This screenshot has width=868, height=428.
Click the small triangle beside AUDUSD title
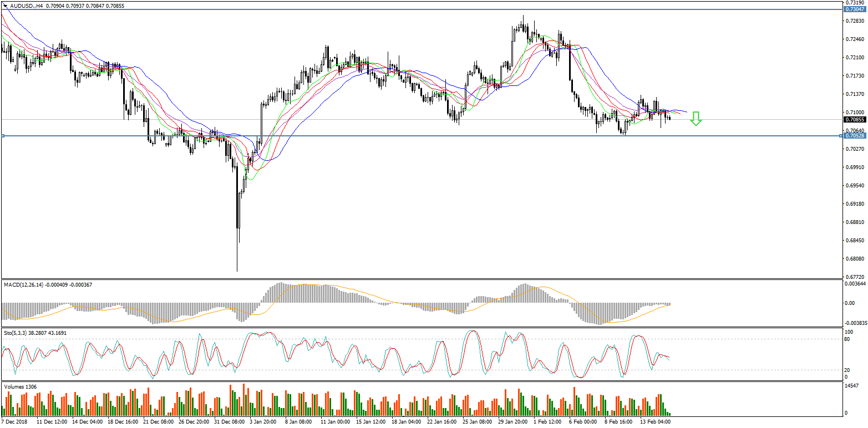pyautogui.click(x=5, y=6)
